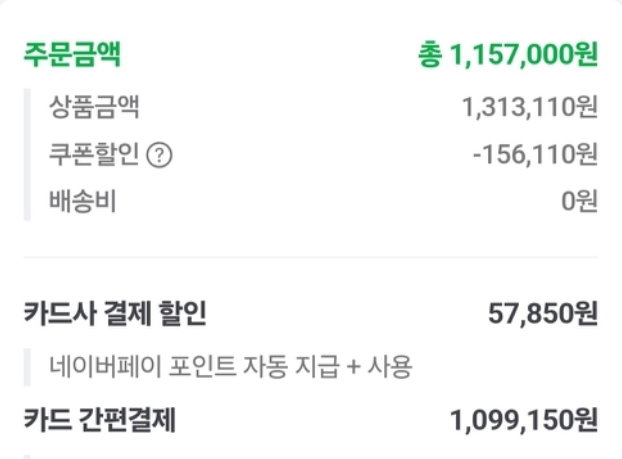Tap the 포인트 word in the 네이버페이 note
622x459 pixels.
[203, 367]
